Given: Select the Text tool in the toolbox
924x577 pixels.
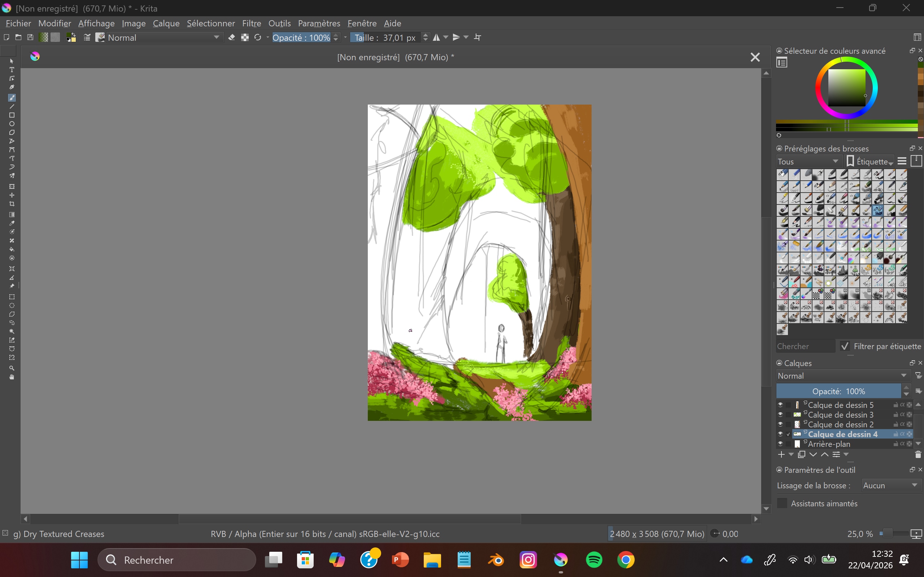Looking at the screenshot, I should point(12,70).
